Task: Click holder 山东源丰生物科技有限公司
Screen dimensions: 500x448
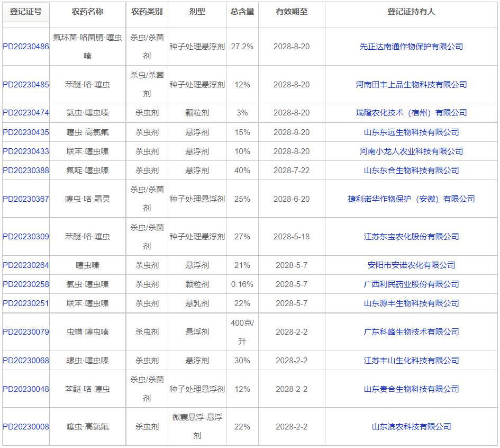Action: [411, 303]
